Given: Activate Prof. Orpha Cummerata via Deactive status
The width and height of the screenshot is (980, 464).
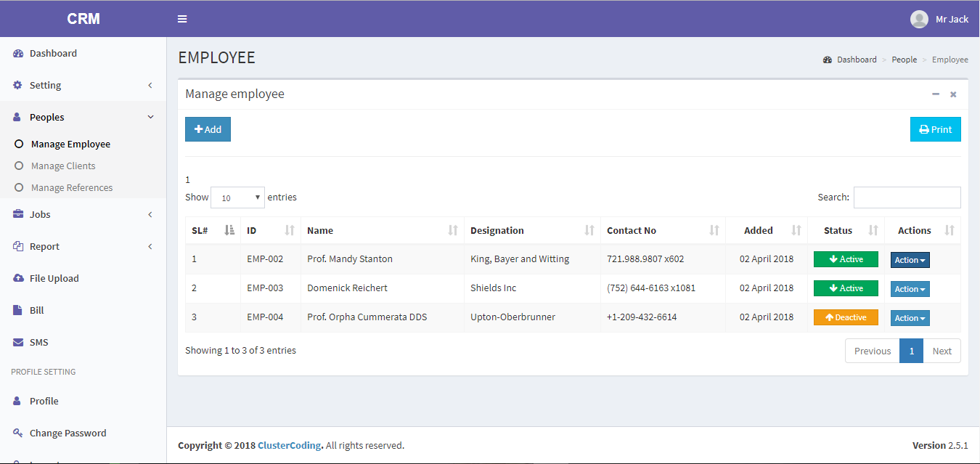Looking at the screenshot, I should (x=846, y=317).
